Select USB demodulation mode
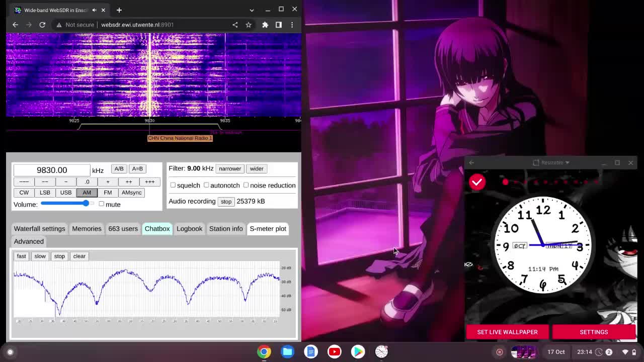 pos(66,193)
